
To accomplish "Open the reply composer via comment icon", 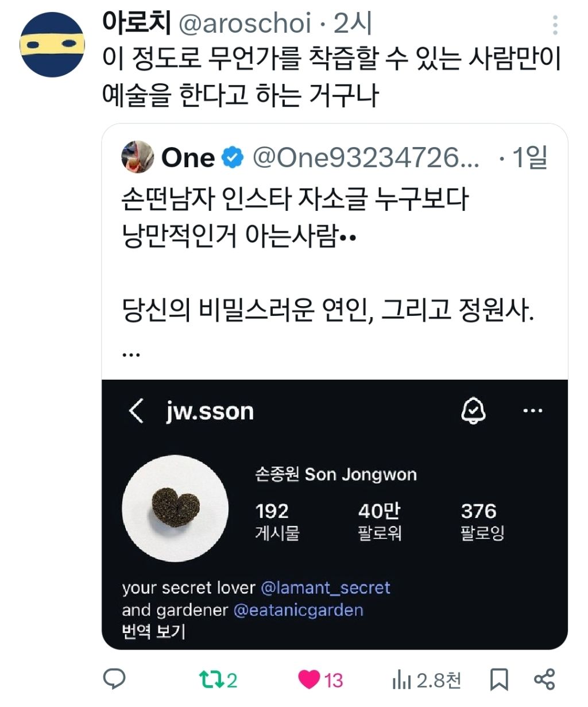I will point(115,680).
